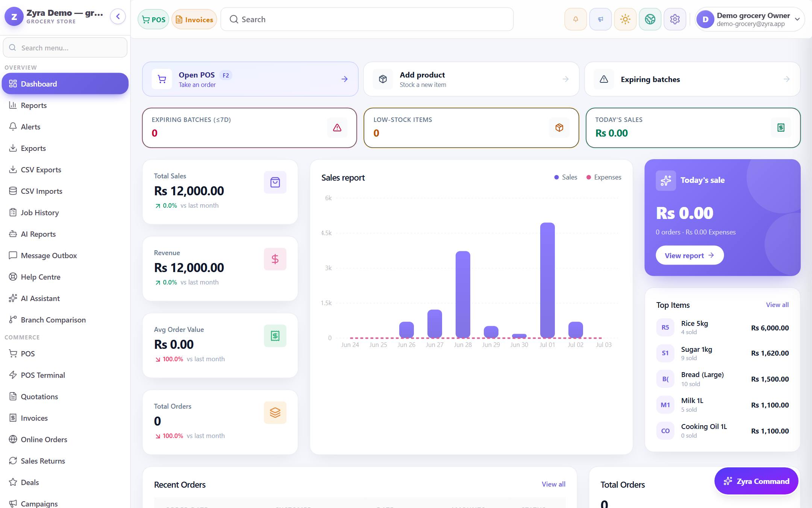This screenshot has width=812, height=508.
Task: Click the Jul 01 sales bar
Action: [x=547, y=280]
